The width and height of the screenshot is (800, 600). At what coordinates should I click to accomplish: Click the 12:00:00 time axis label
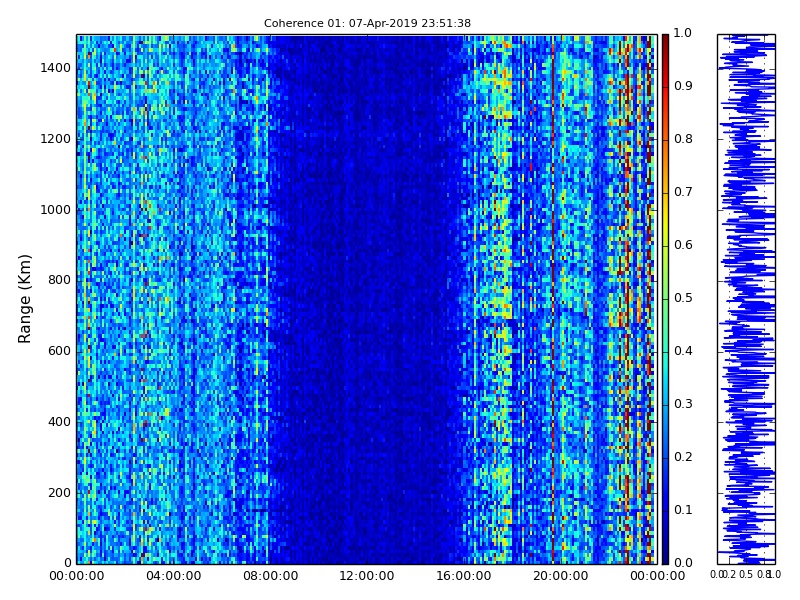tap(367, 576)
